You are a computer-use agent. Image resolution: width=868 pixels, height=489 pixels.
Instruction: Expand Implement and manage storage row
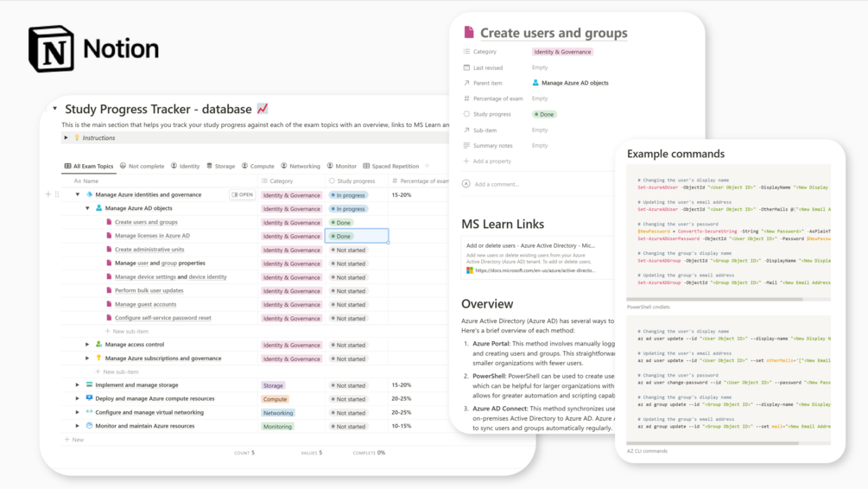(78, 384)
